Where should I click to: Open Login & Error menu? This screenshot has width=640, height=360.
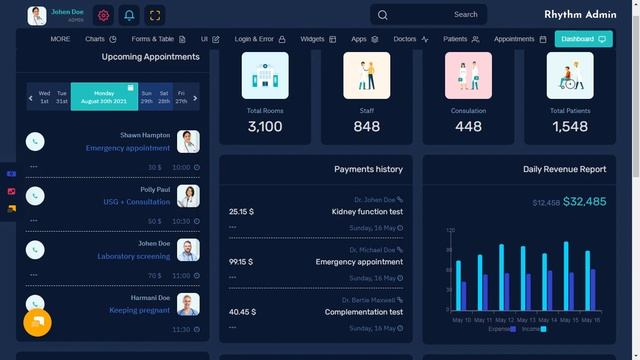(x=260, y=39)
